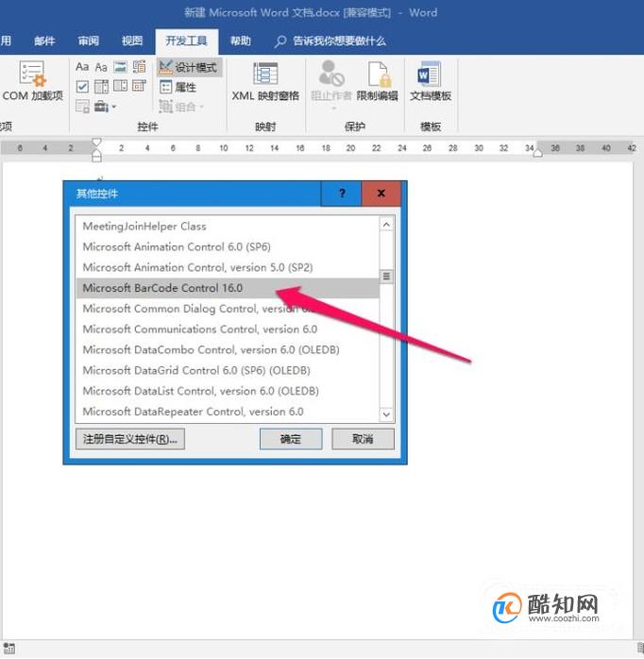
Task: Select Microsoft DataList Control, version 6.0
Action: [x=228, y=391]
